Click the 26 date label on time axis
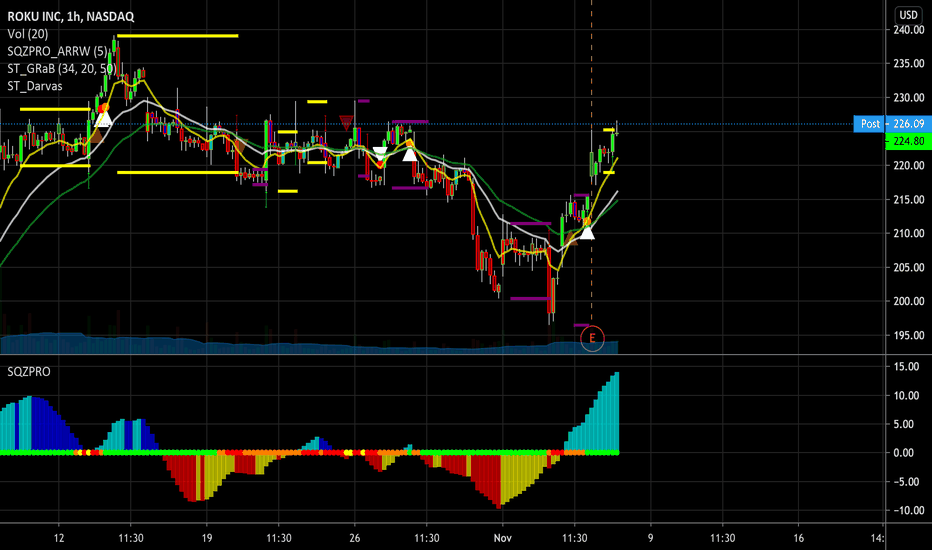Image resolution: width=932 pixels, height=550 pixels. [x=355, y=538]
